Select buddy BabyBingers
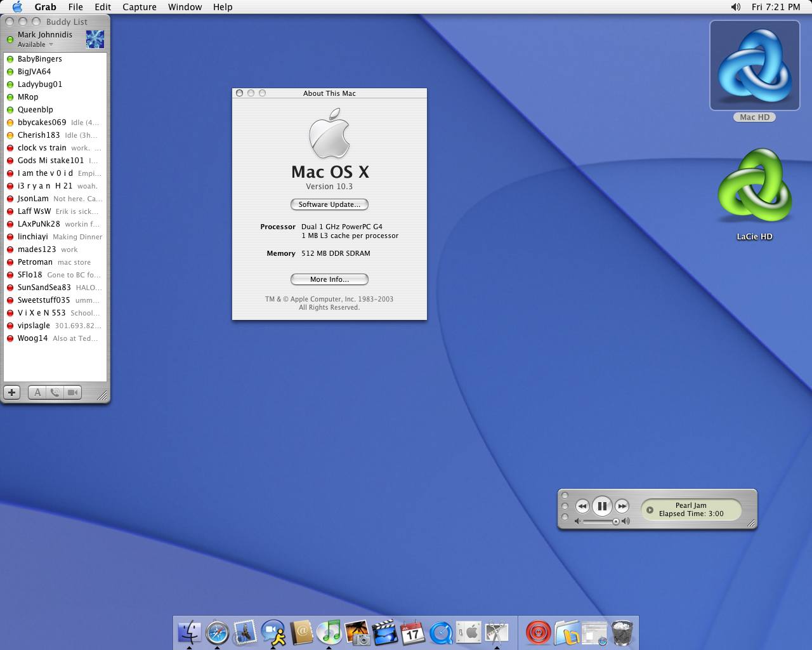The image size is (812, 650). coord(55,59)
